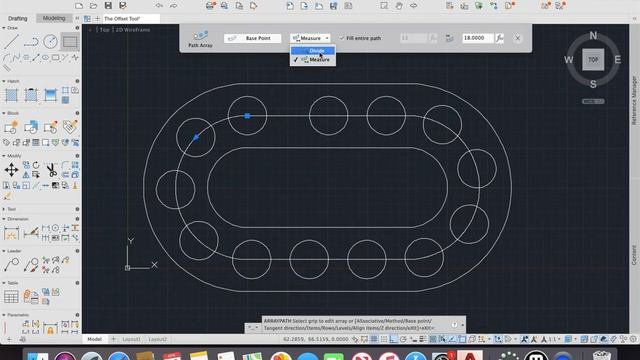Viewport: 640px width, 360px height.
Task: Collapse the Modify panel section
Action: tap(4, 156)
